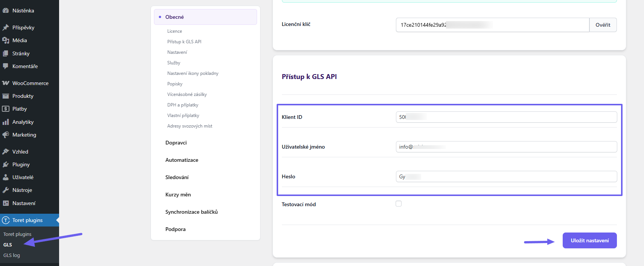Go to Přístup k GLS API subsection
Screen dimensions: 644x266
click(184, 42)
